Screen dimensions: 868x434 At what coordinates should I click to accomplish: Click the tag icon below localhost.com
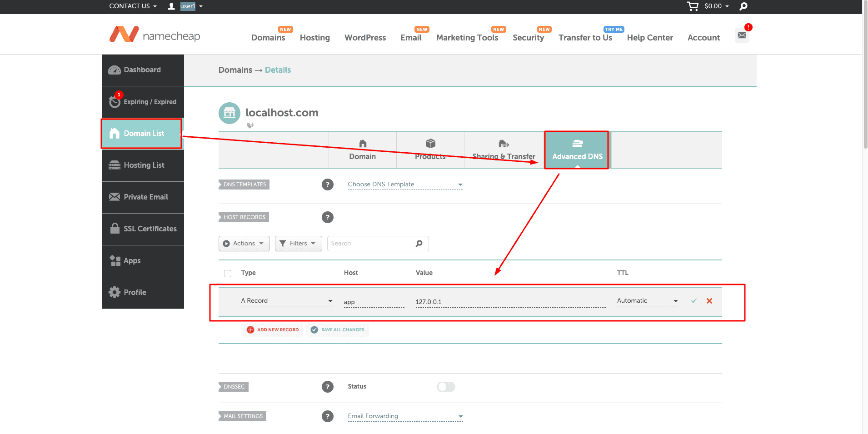click(x=250, y=125)
